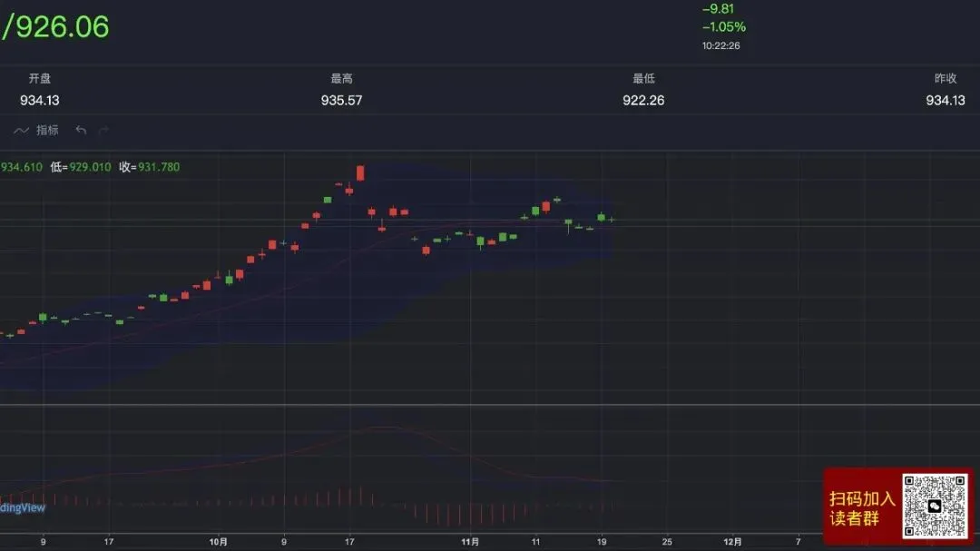
Task: Click the 11月 time axis label
Action: pos(470,542)
